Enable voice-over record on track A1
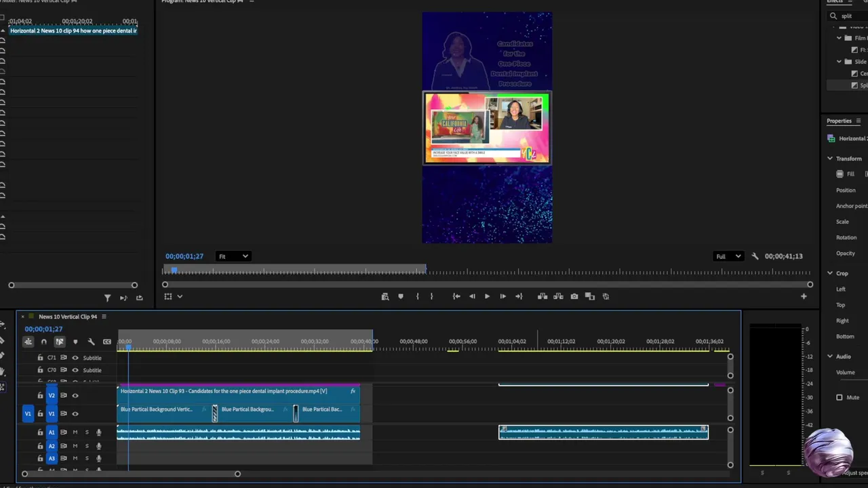The height and width of the screenshot is (488, 868). click(x=98, y=432)
